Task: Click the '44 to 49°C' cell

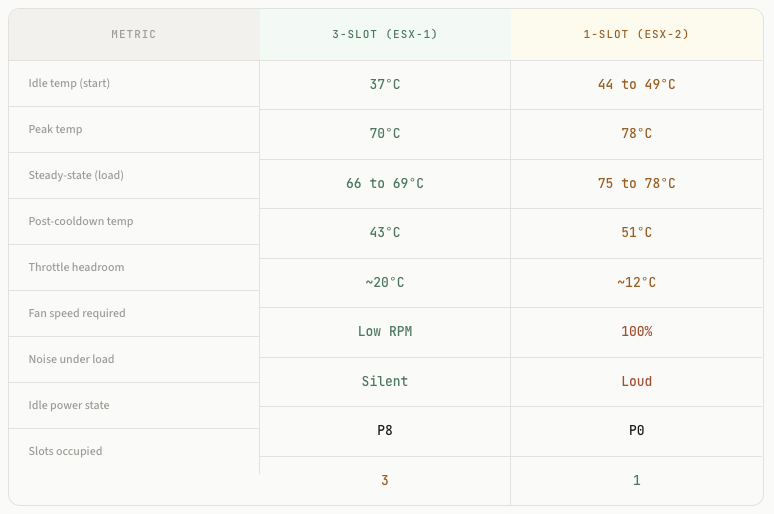Action: pyautogui.click(x=636, y=84)
